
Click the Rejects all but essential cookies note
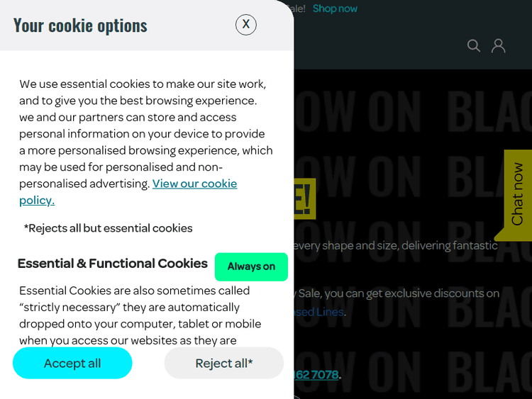point(108,228)
